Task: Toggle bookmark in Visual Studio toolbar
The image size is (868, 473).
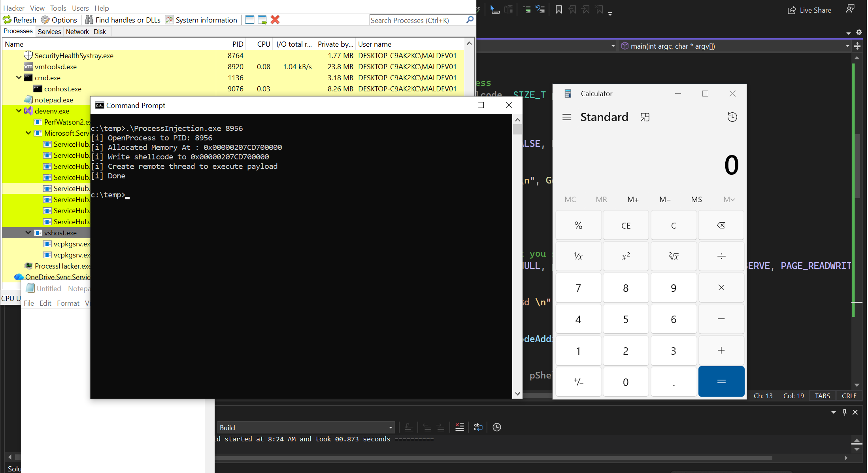Action: tap(559, 10)
